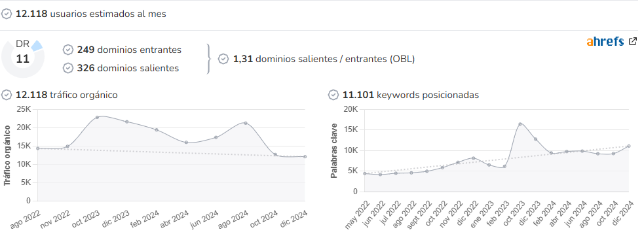Select the dic 2023 point on traffic chart
644x238 pixels.
pyautogui.click(x=127, y=122)
